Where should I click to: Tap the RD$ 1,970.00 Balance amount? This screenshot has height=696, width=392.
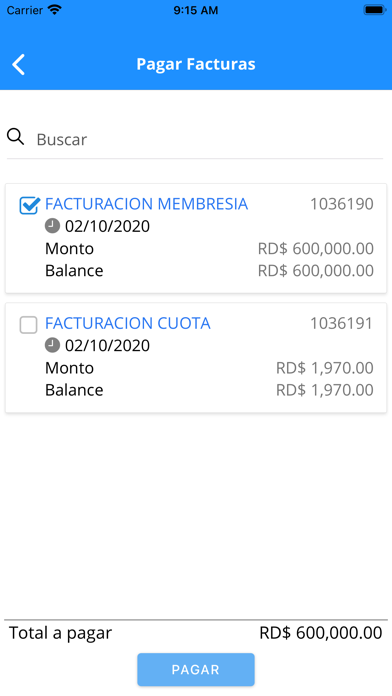[325, 390]
